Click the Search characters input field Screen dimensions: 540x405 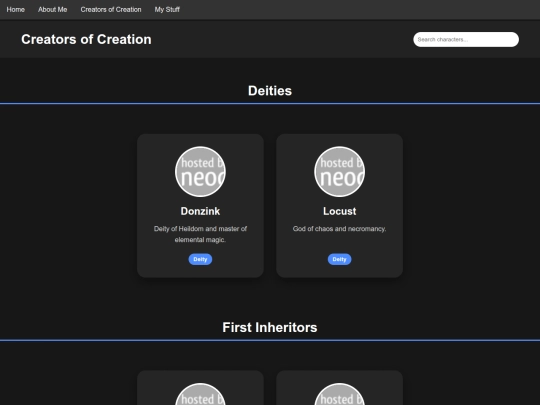[x=466, y=40]
